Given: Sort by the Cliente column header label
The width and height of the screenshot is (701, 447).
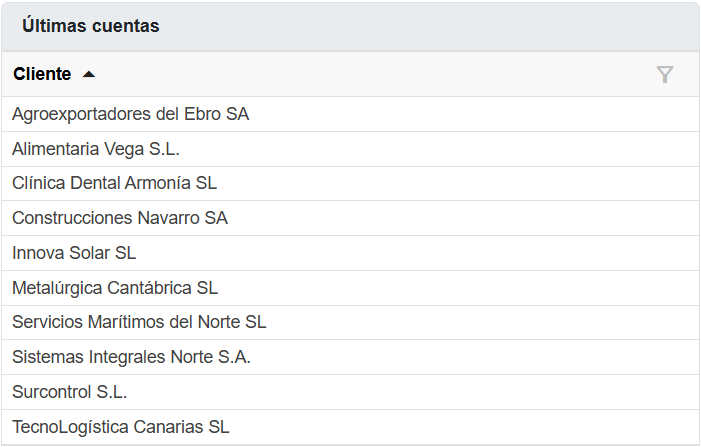Looking at the screenshot, I should 42,74.
